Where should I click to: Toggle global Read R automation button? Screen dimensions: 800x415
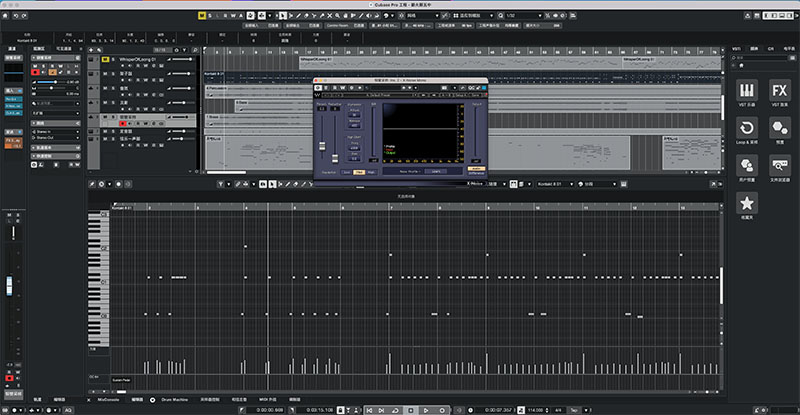[x=228, y=16]
